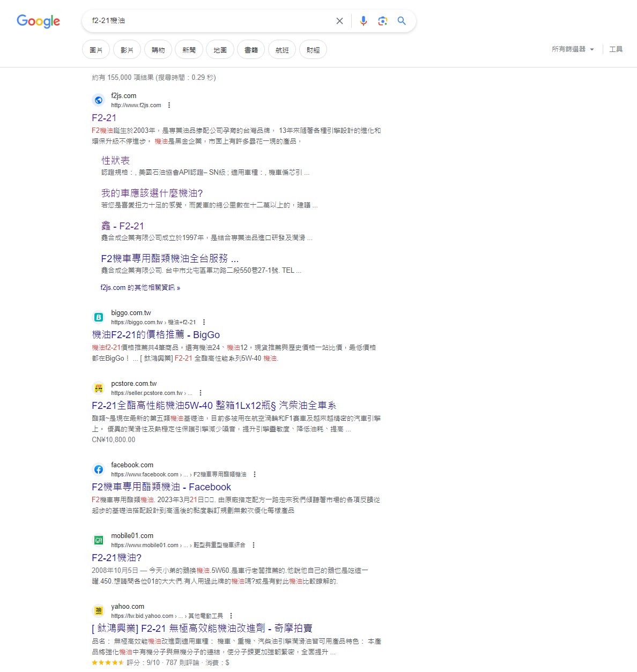This screenshot has height=672, width=637.
Task: Click the Google logo
Action: 38,21
